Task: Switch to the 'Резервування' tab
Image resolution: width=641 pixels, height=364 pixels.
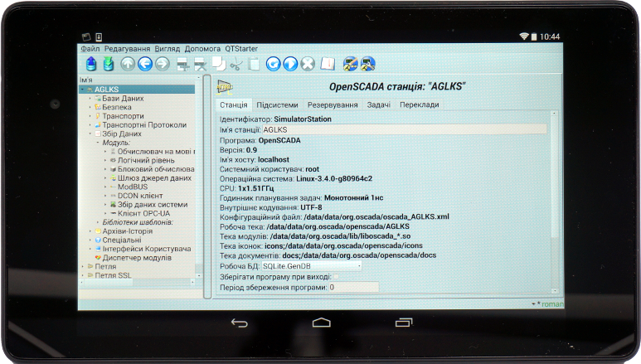Action: point(333,105)
